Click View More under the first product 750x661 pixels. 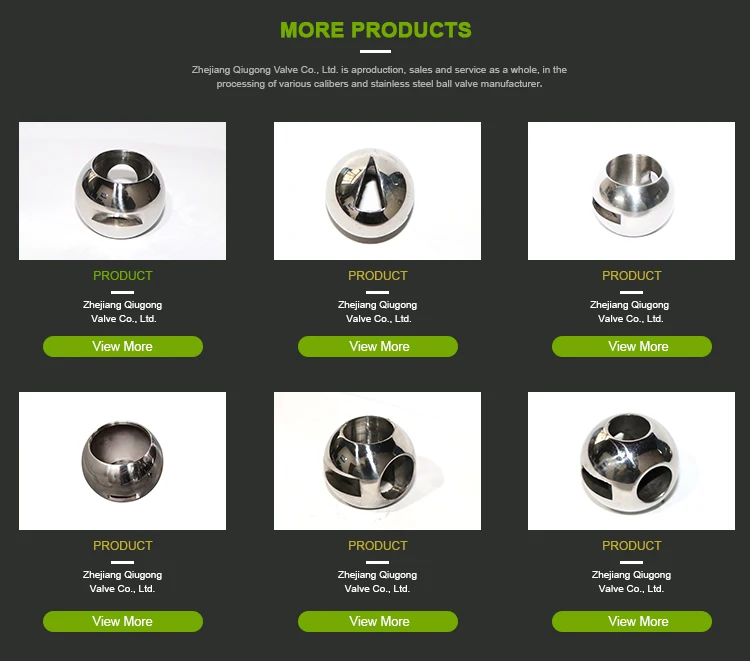[x=123, y=346]
